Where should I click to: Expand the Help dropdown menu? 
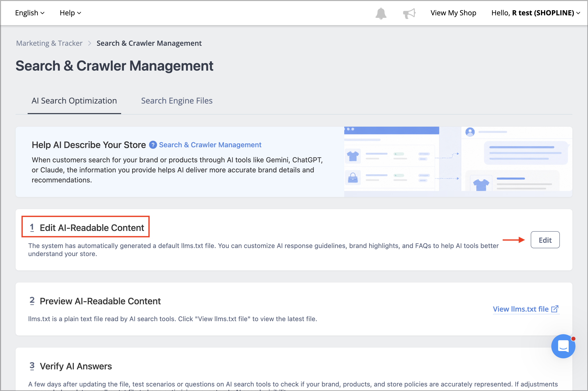[70, 13]
